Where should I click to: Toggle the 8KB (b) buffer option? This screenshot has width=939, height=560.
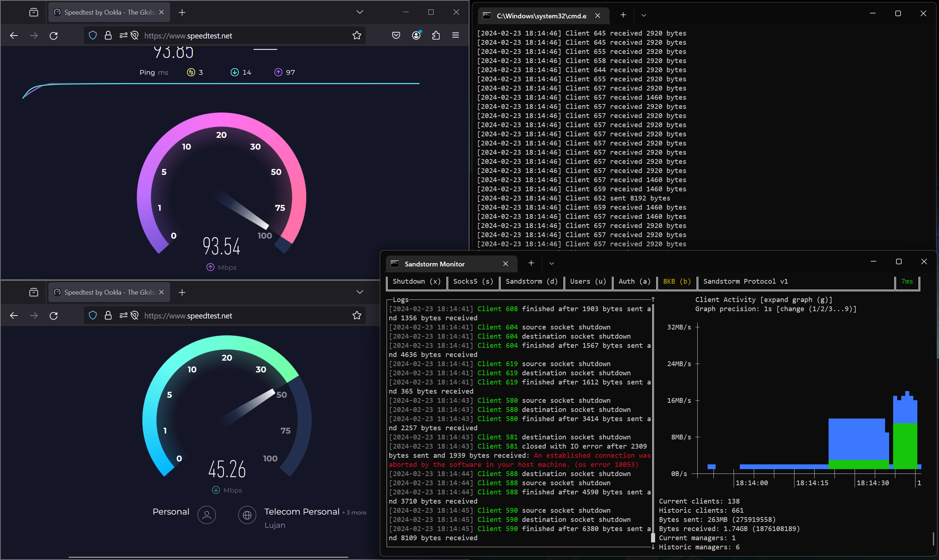(x=677, y=281)
